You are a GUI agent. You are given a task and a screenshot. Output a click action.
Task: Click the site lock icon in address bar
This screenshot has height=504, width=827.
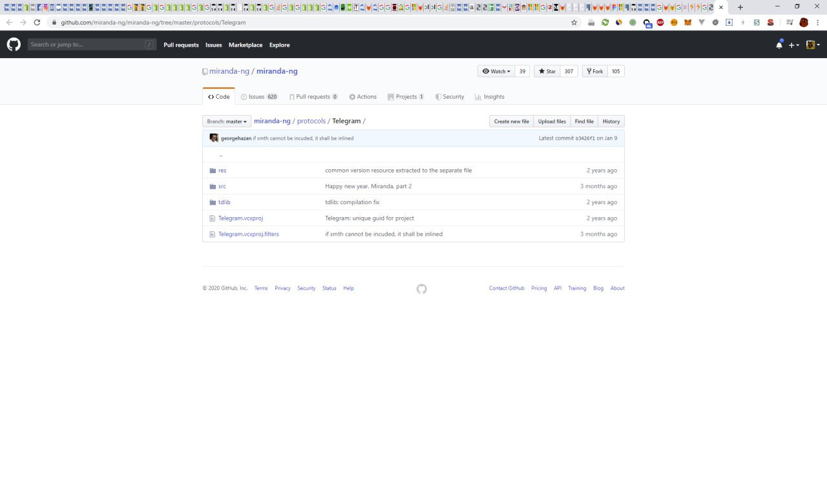pyautogui.click(x=54, y=22)
